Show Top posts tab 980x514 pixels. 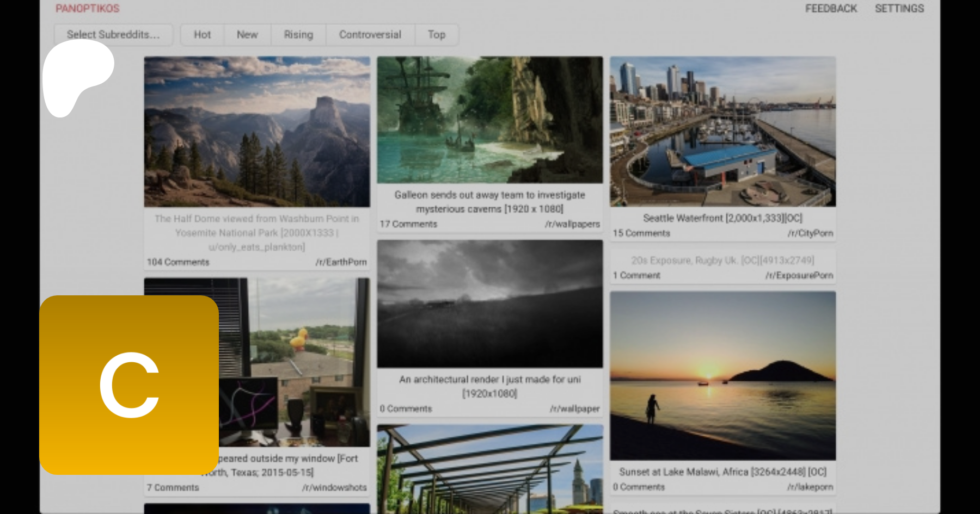(x=437, y=35)
